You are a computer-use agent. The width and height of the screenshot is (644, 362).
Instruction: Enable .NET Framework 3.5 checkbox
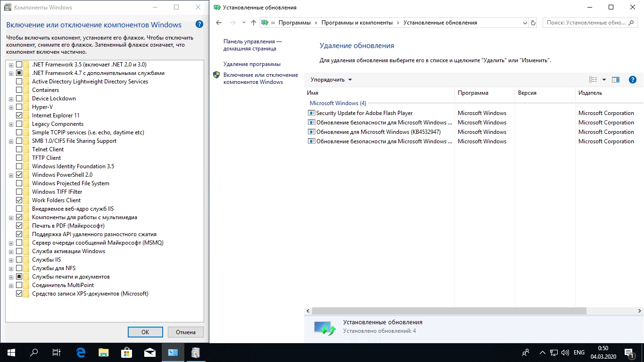[x=19, y=65]
